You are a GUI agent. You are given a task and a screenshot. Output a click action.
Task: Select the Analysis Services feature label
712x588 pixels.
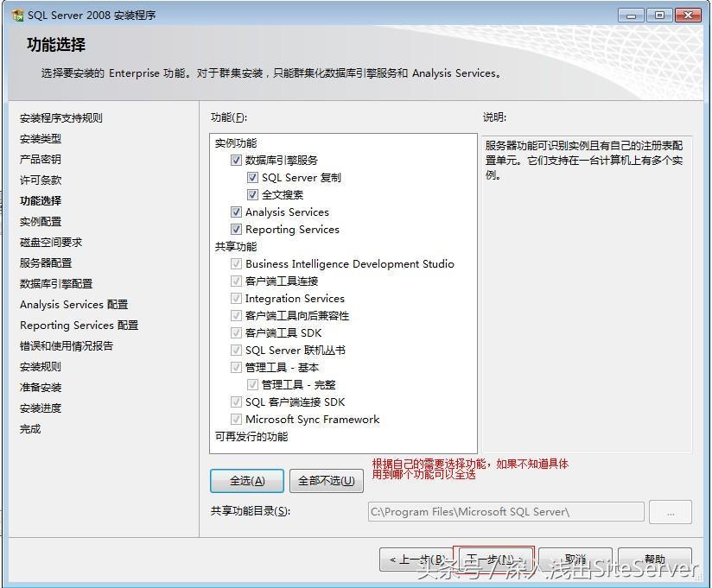click(x=287, y=212)
